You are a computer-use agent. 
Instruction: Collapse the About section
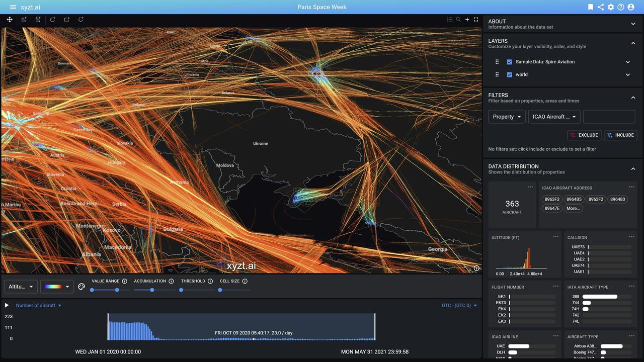(633, 24)
